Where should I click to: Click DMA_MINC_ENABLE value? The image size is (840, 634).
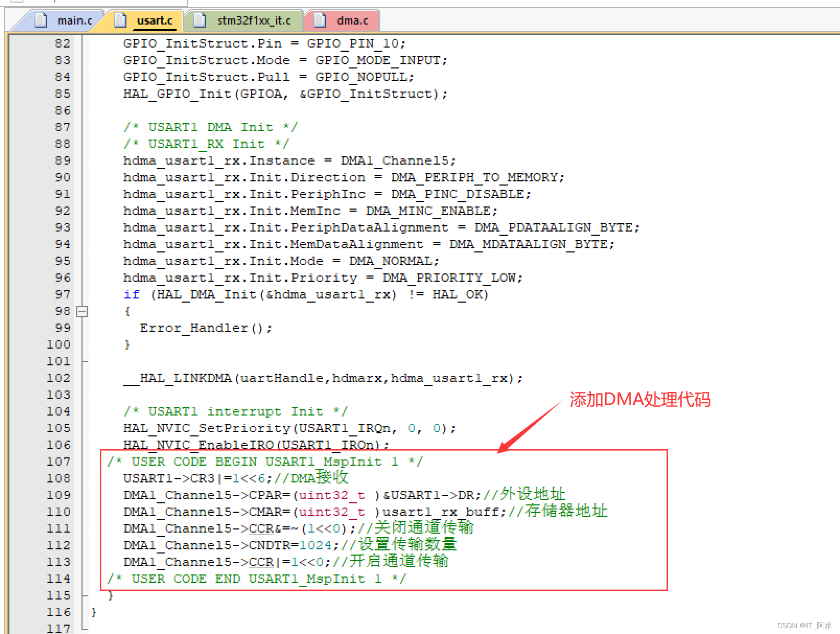(x=428, y=211)
